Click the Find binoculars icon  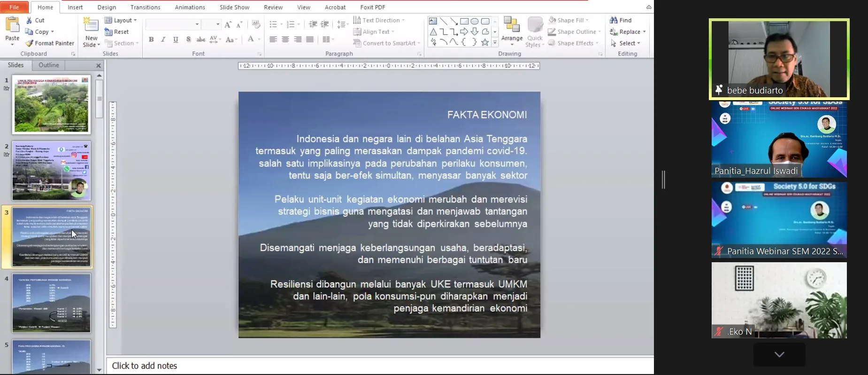click(614, 20)
